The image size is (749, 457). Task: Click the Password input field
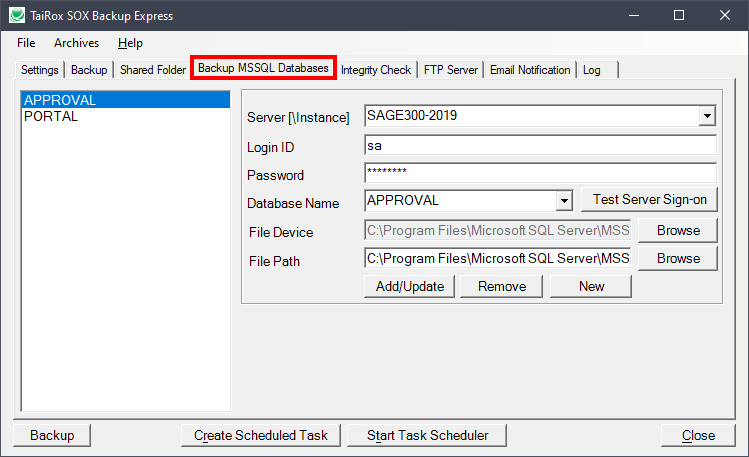click(540, 173)
